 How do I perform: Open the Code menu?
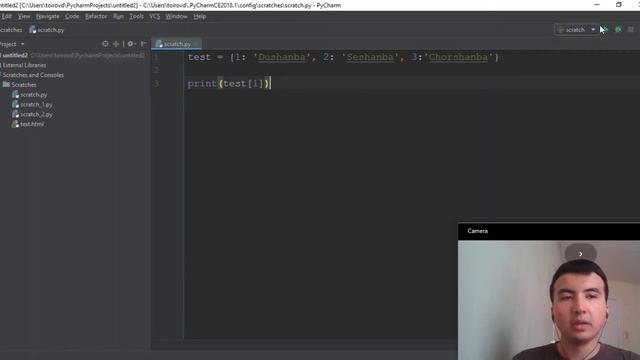point(72,16)
